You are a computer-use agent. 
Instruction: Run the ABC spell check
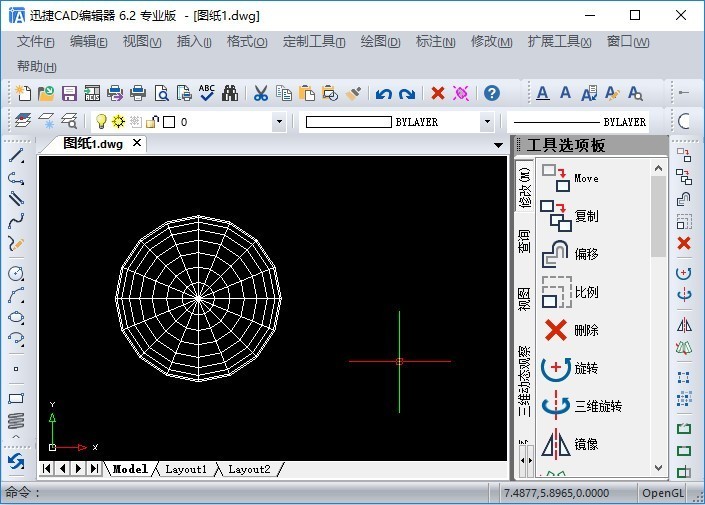[x=207, y=93]
